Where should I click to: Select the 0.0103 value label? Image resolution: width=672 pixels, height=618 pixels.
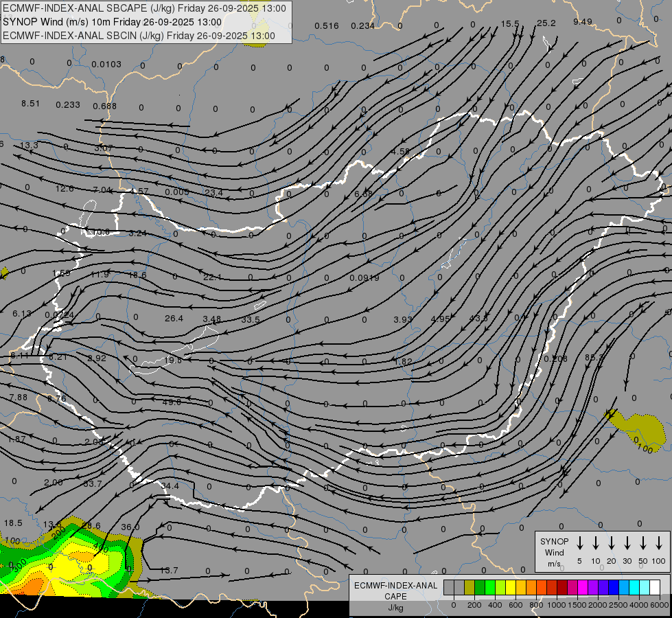point(106,65)
